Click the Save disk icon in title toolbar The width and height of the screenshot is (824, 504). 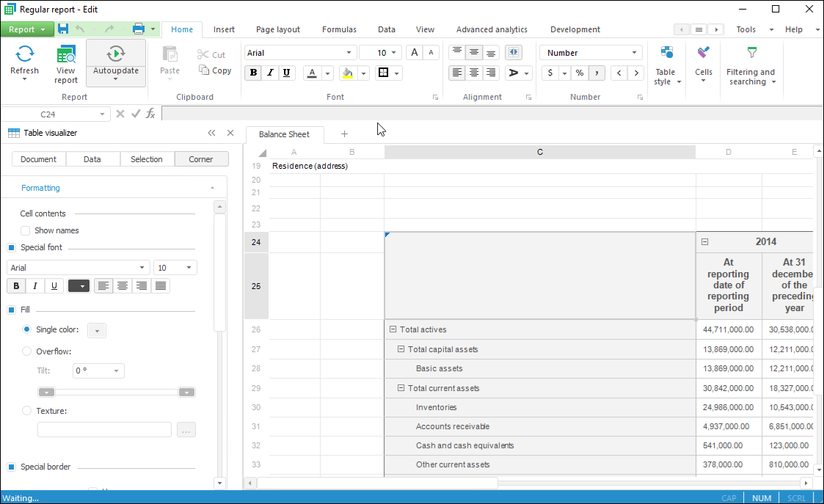(63, 29)
